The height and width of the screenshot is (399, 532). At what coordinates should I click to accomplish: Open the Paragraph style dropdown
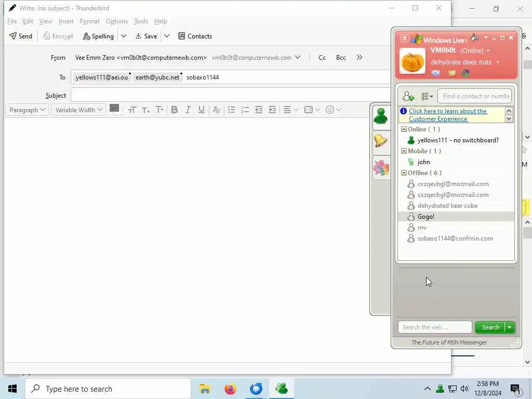[27, 110]
